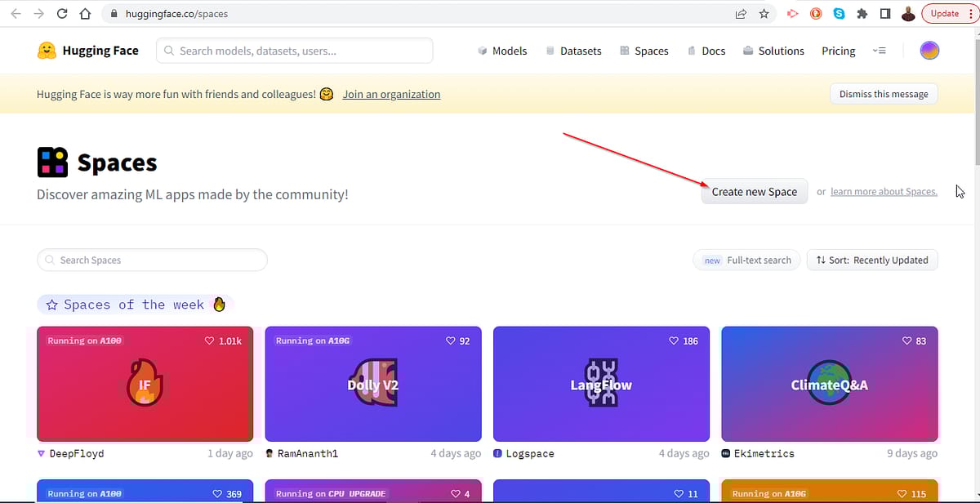980x503 pixels.
Task: Open the RamAnanth1 author link
Action: [307, 453]
